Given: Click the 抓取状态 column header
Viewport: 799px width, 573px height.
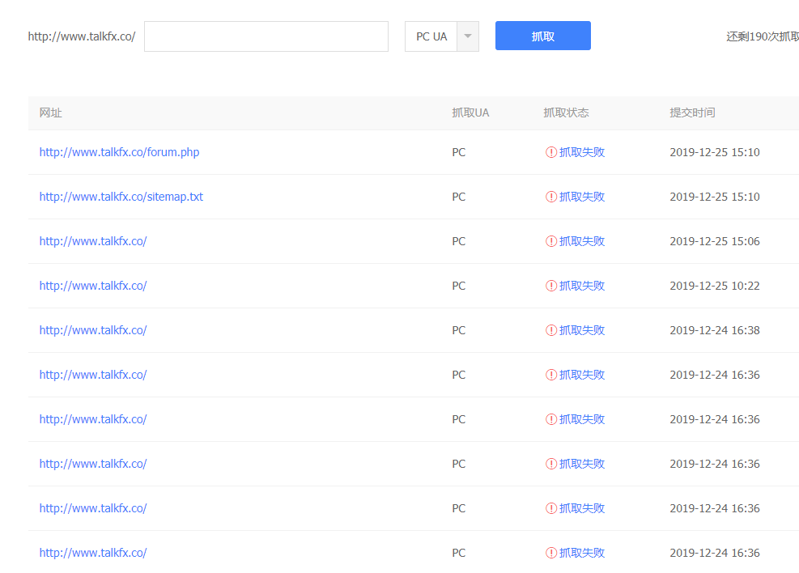Looking at the screenshot, I should coord(566,113).
